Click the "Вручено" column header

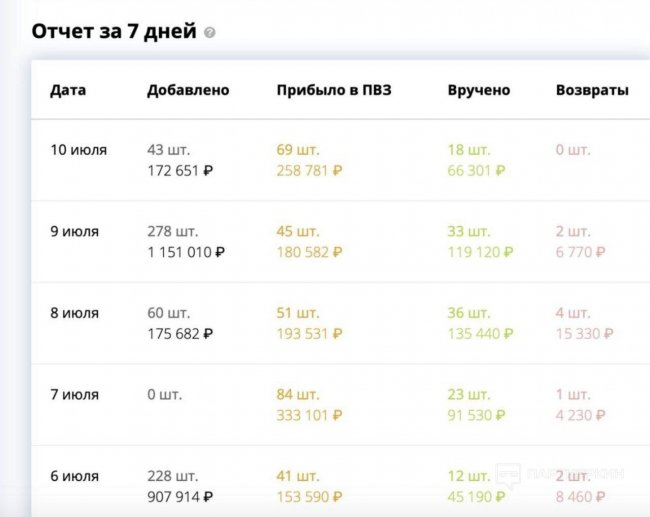click(479, 90)
